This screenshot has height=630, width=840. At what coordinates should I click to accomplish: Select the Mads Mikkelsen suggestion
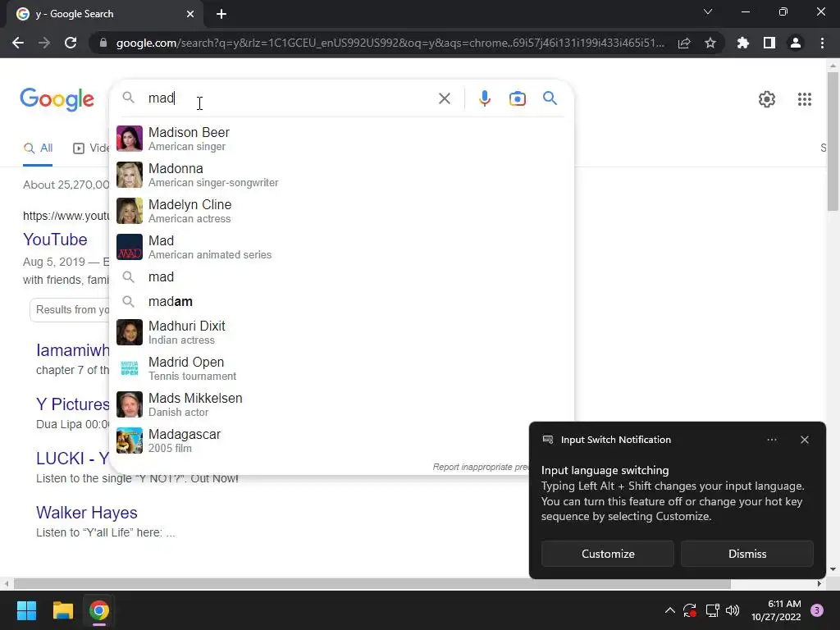pyautogui.click(x=341, y=404)
